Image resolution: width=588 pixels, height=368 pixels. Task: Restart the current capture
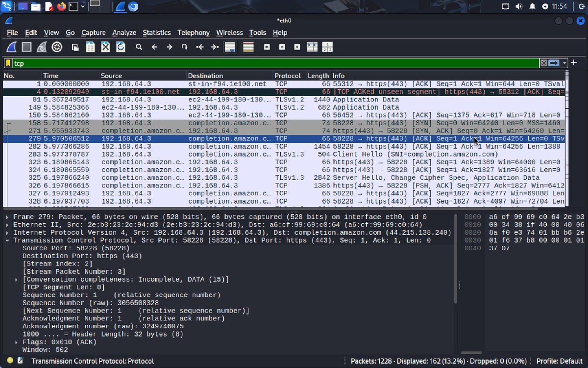42,47
